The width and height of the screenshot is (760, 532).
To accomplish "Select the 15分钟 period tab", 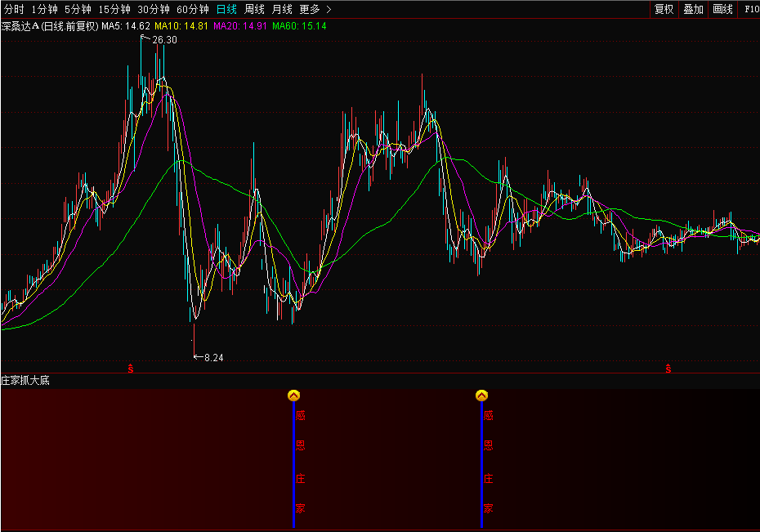I will [114, 9].
